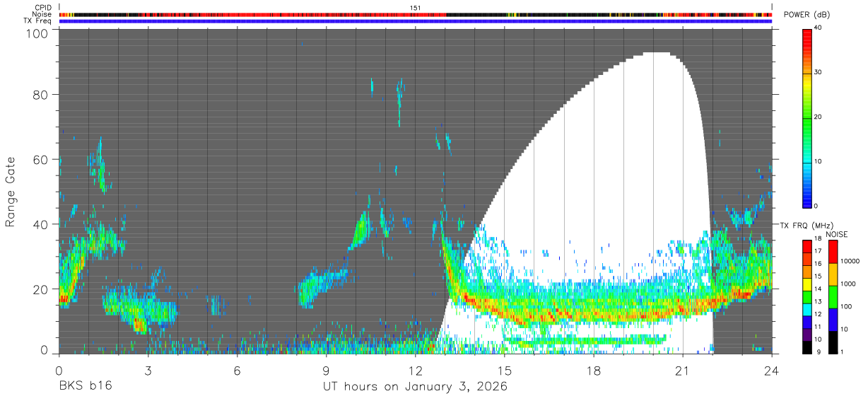Click the CPID value 151
868x401 pixels.
coord(416,7)
